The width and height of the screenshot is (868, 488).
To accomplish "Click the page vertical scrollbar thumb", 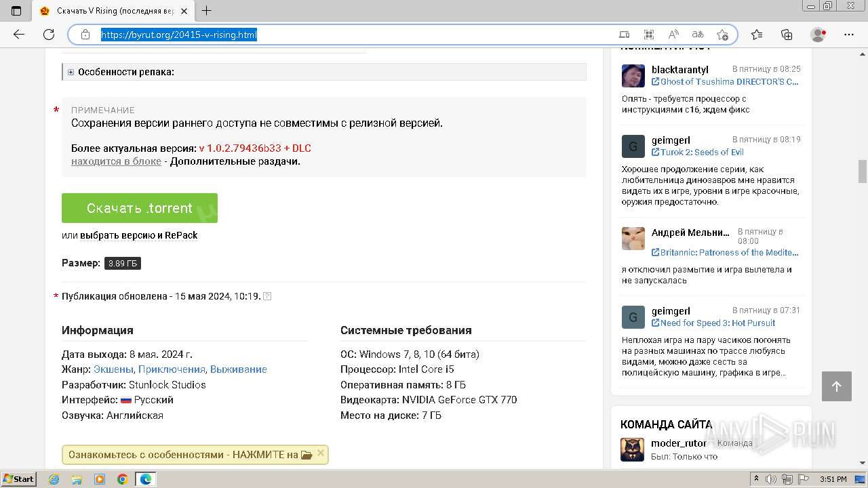I will point(863,171).
